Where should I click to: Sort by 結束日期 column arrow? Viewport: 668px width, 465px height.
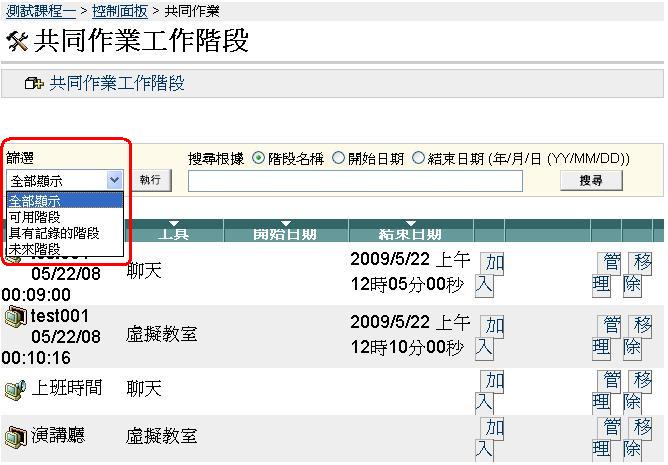click(x=410, y=223)
